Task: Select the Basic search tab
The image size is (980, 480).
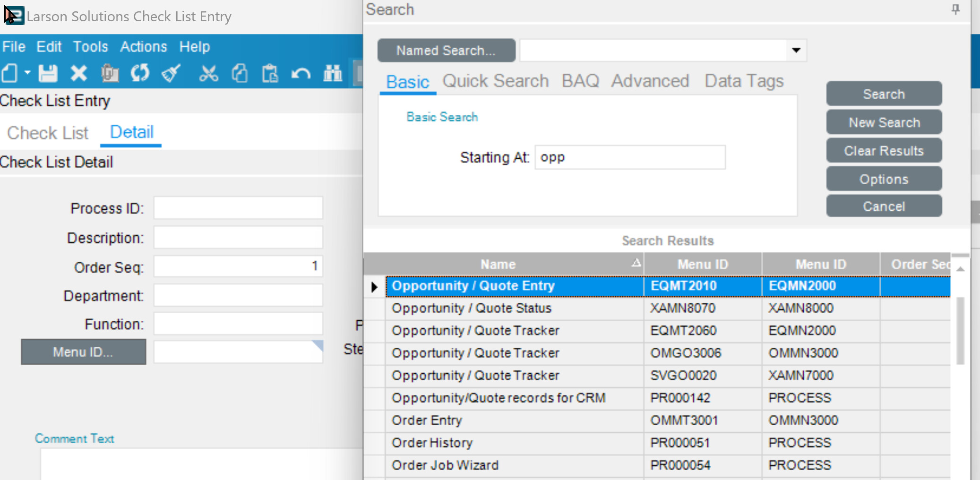Action: (407, 82)
